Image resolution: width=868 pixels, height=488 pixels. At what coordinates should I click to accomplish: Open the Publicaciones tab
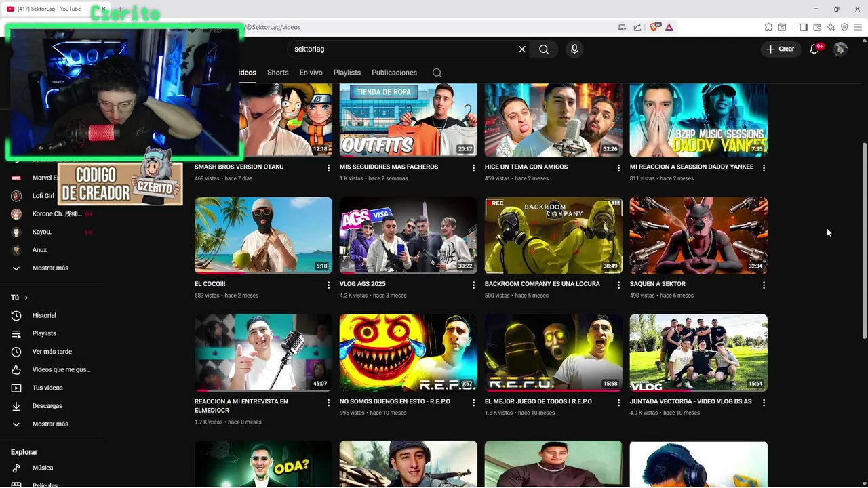(394, 73)
